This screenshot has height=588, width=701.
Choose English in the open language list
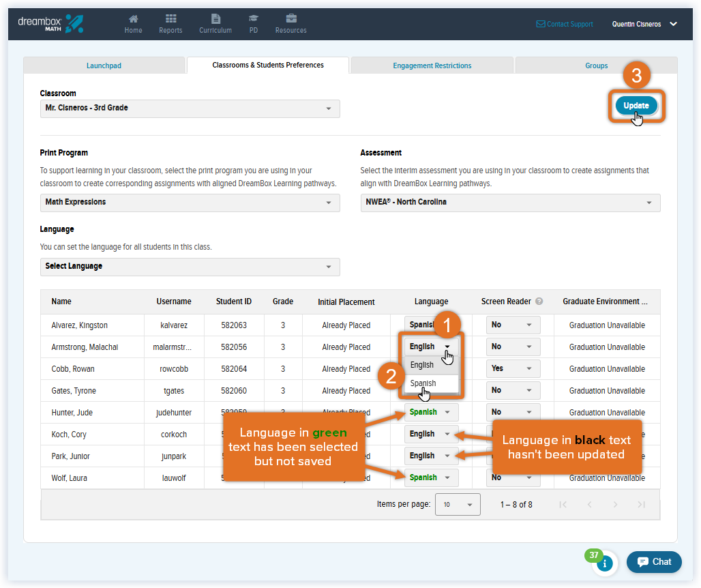click(x=432, y=366)
